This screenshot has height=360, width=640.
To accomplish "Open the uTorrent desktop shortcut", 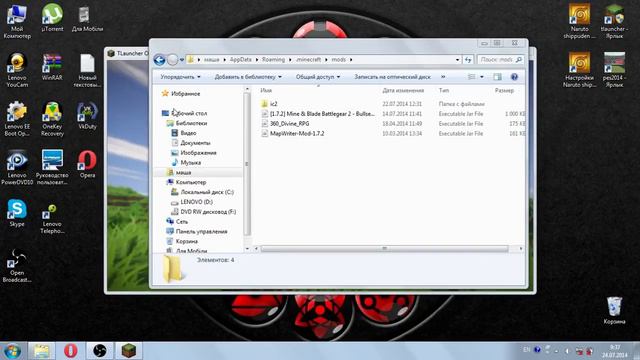I will point(52,18).
